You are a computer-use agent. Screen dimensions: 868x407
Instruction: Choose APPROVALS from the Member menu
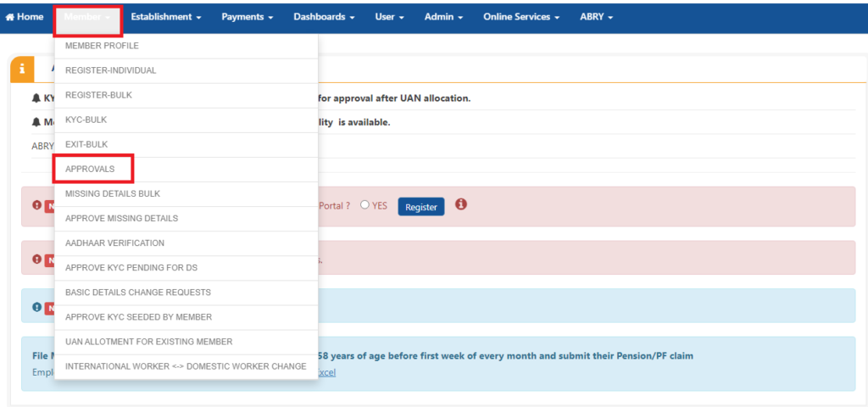click(x=90, y=170)
